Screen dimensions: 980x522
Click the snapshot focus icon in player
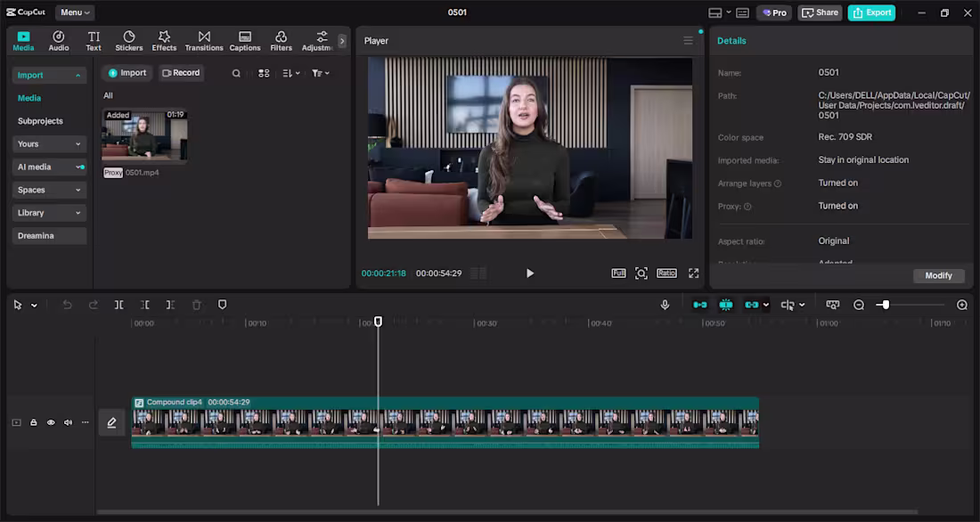tap(641, 273)
